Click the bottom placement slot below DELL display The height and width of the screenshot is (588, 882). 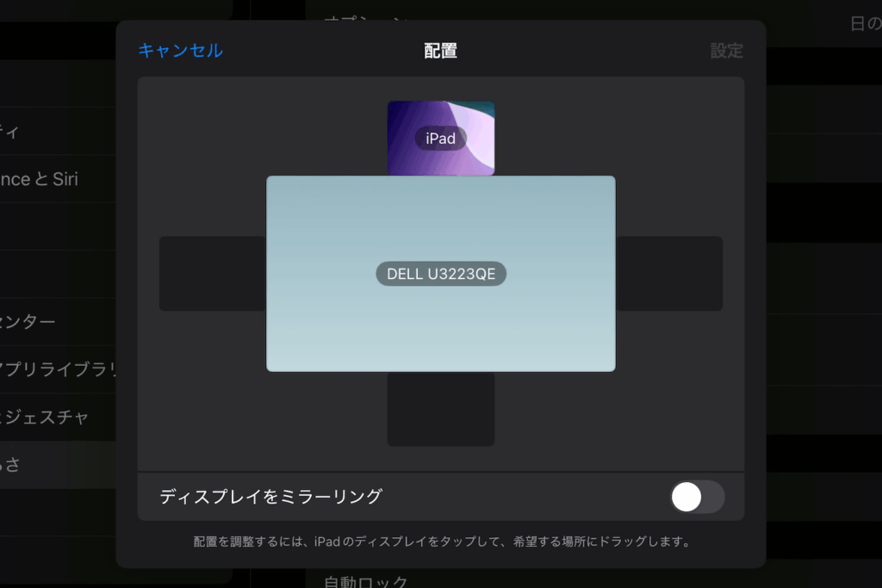[x=441, y=409]
